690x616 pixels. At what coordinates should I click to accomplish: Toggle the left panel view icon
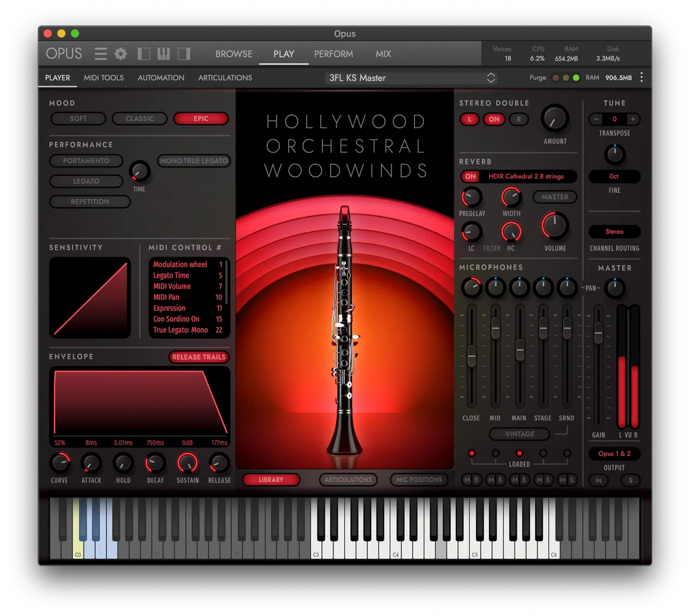(144, 53)
